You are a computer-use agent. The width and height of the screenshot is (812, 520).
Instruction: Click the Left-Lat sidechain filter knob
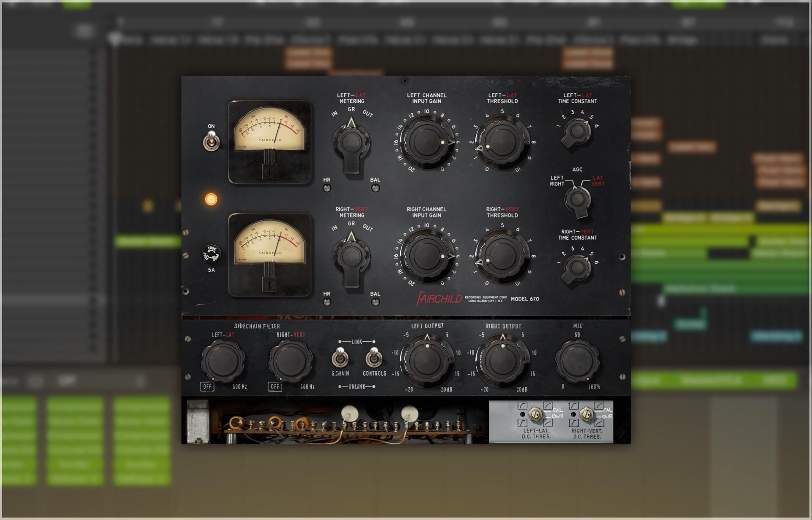(x=223, y=361)
